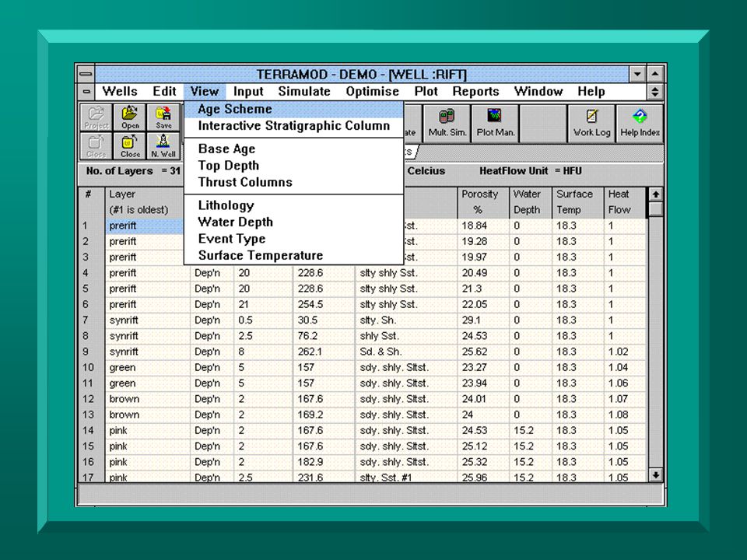Open the Simulate menu

(304, 92)
